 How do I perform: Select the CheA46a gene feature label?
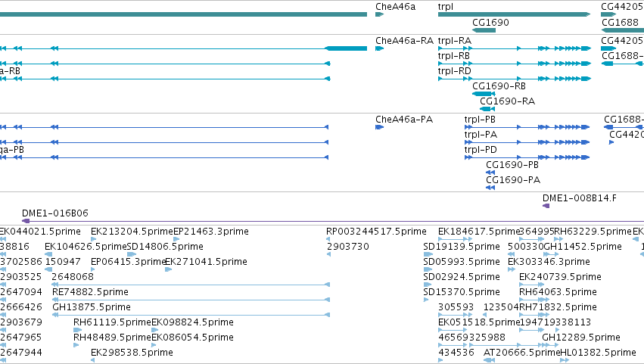[x=396, y=7]
